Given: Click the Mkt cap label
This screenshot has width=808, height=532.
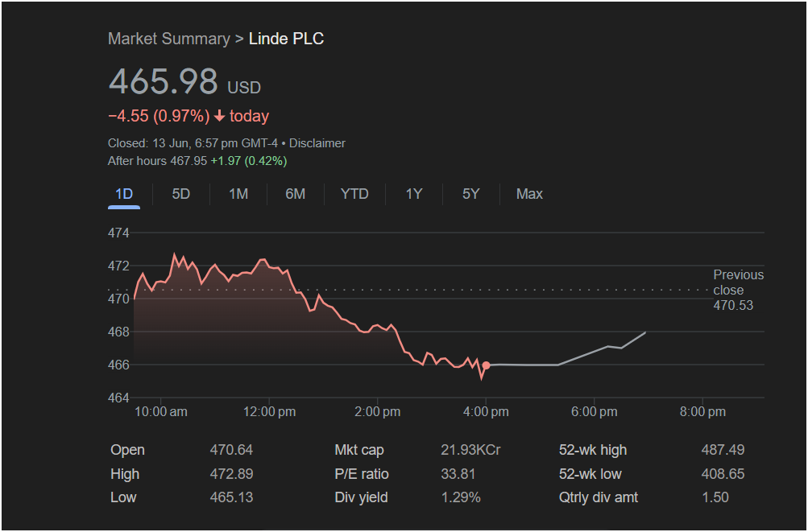Looking at the screenshot, I should [x=359, y=450].
